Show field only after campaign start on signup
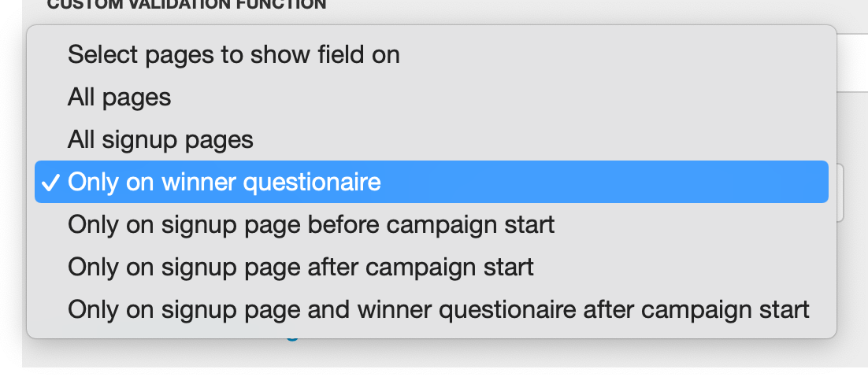Viewport: 868px width, 384px height. tap(301, 268)
